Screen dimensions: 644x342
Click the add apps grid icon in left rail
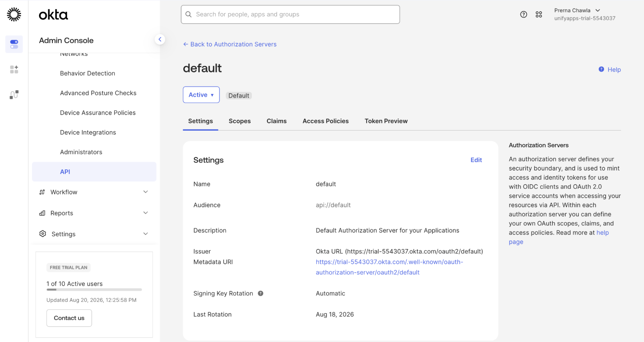14,69
